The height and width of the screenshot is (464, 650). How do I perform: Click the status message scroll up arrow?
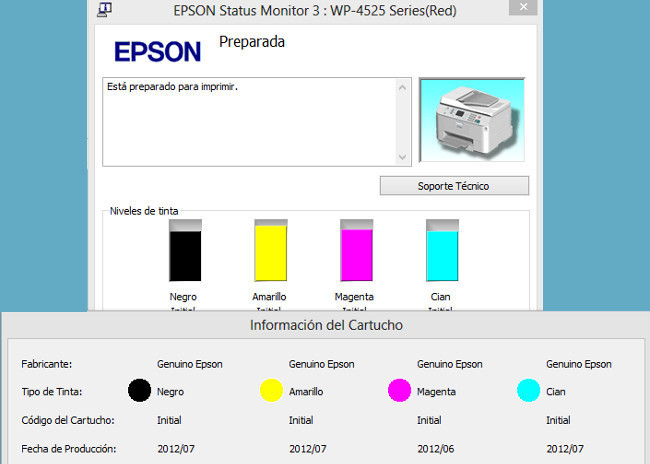click(402, 87)
